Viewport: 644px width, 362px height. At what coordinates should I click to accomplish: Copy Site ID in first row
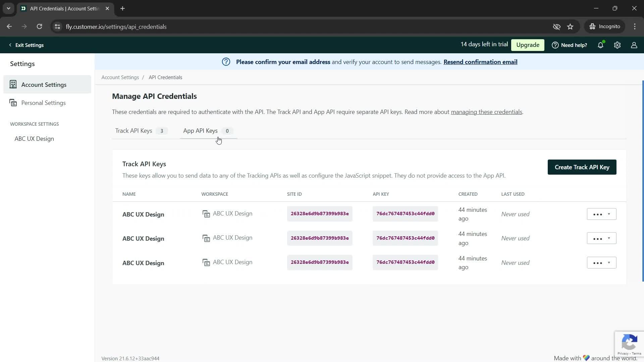tap(320, 214)
